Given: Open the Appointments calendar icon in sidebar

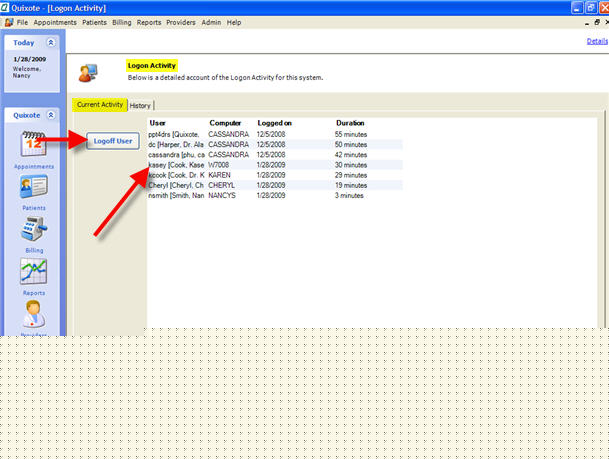Looking at the screenshot, I should tap(33, 144).
